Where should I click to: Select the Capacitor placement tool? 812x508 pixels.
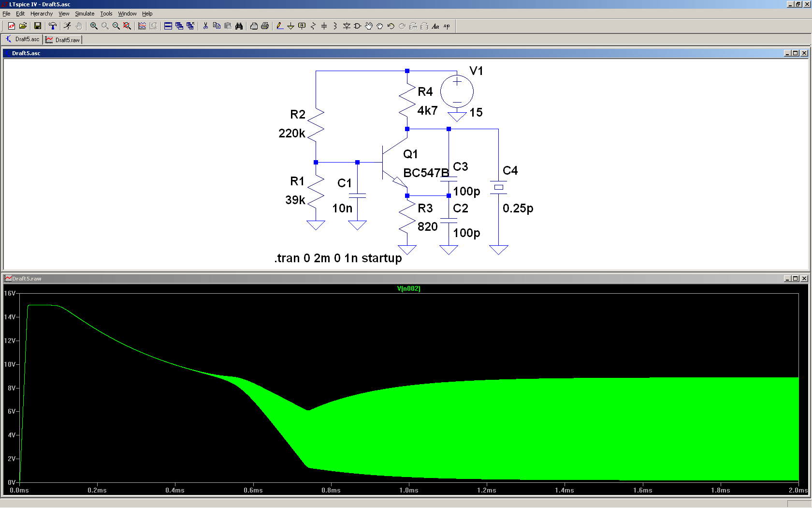pyautogui.click(x=324, y=26)
